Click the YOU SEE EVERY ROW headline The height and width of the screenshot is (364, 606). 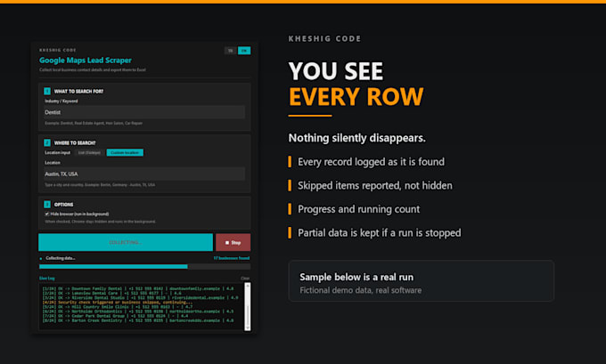[x=356, y=84]
